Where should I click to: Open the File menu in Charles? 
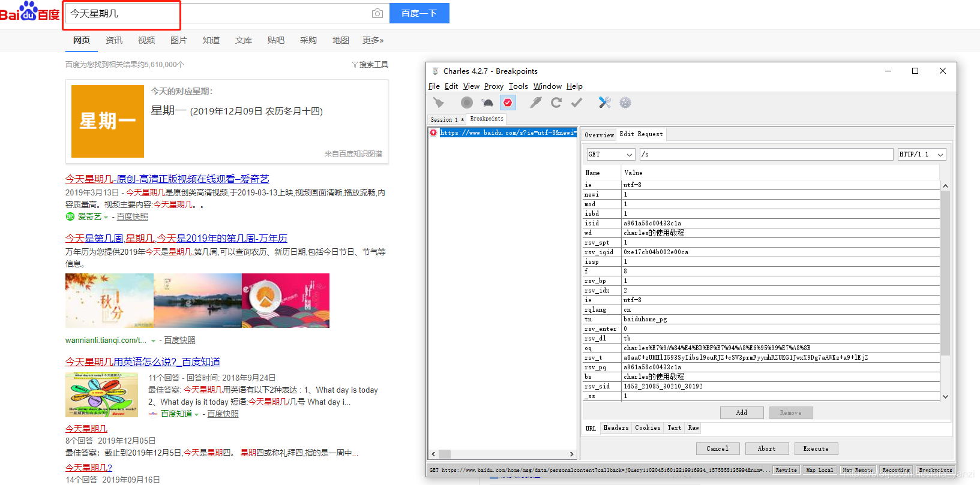434,86
